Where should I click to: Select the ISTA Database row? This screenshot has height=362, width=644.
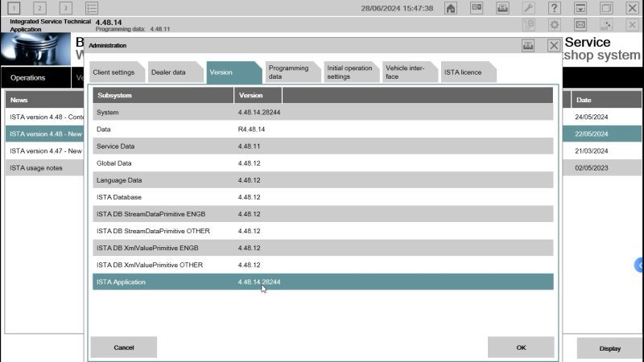(x=323, y=197)
